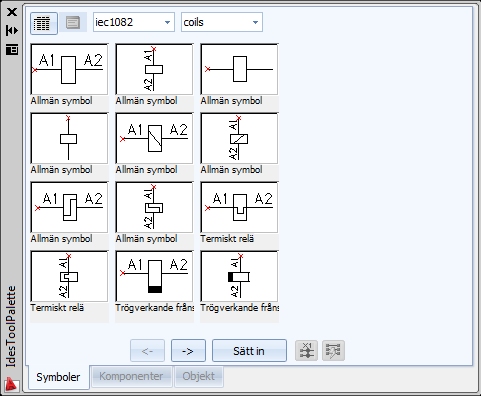The image size is (481, 396).
Task: Close the IdesToolPalette with X icon
Action: coord(12,12)
